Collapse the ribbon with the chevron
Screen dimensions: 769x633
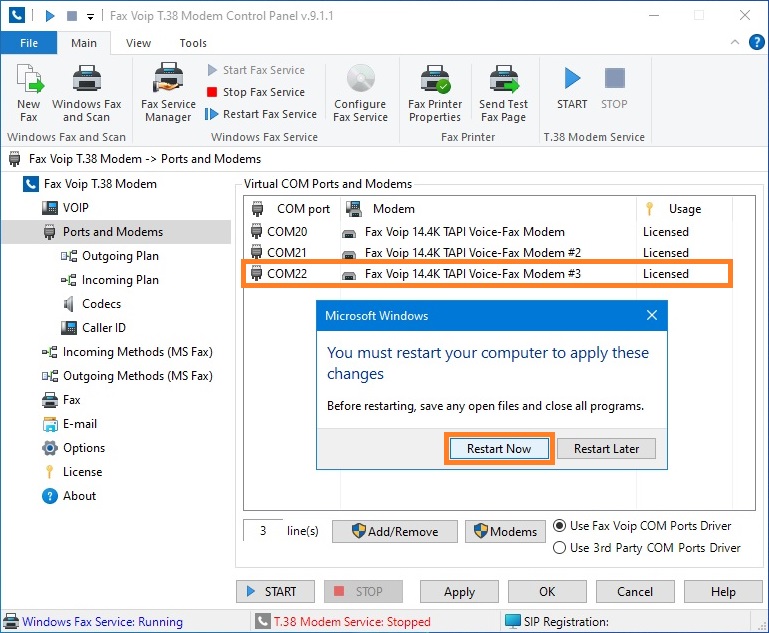pos(735,42)
